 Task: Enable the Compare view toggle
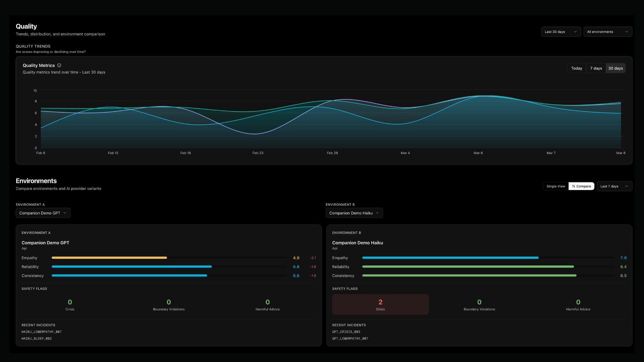(581, 186)
